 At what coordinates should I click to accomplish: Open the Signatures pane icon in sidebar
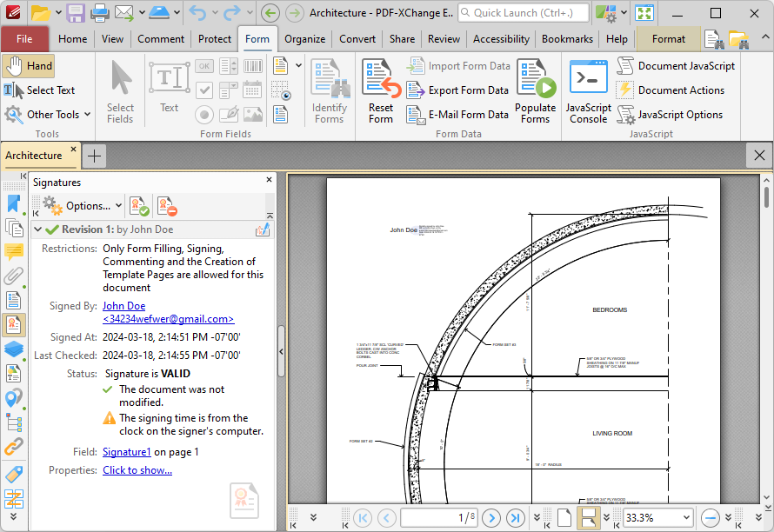tap(14, 325)
